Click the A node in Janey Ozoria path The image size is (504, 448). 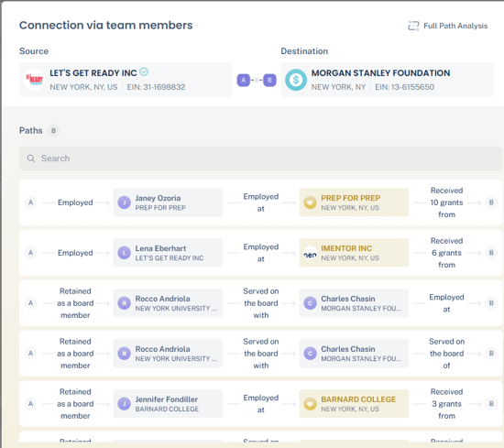point(30,202)
